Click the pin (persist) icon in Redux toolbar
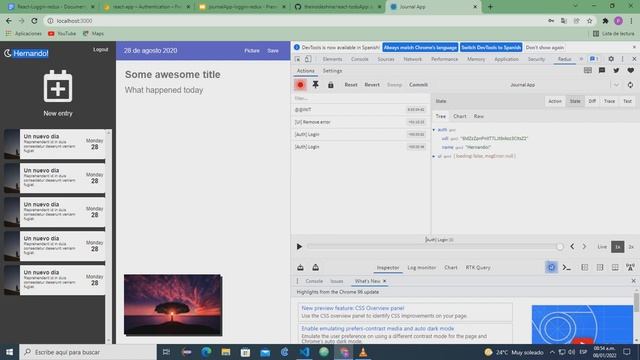This screenshot has width=640, height=360. (316, 85)
